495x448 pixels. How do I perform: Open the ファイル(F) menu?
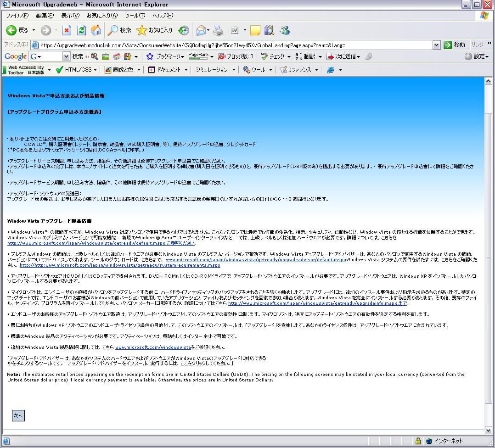click(17, 16)
